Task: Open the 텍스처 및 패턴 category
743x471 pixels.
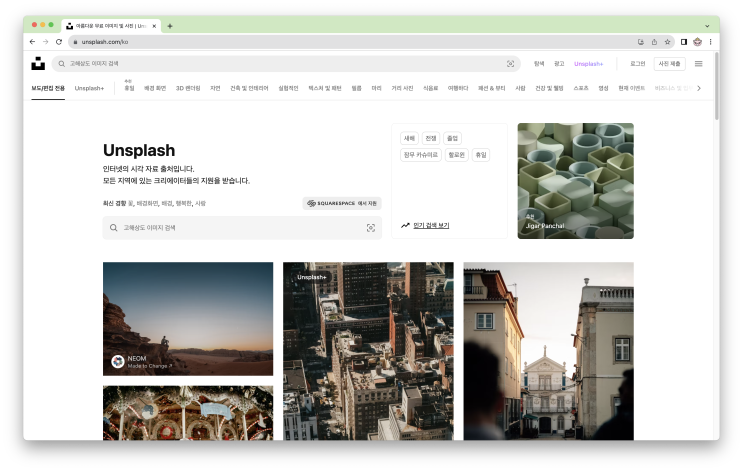Action: coord(325,88)
